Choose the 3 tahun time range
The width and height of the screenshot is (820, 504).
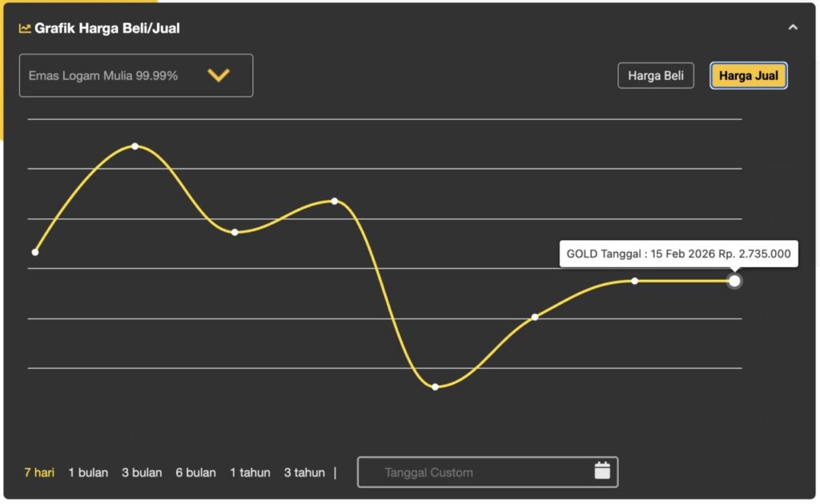coord(304,473)
